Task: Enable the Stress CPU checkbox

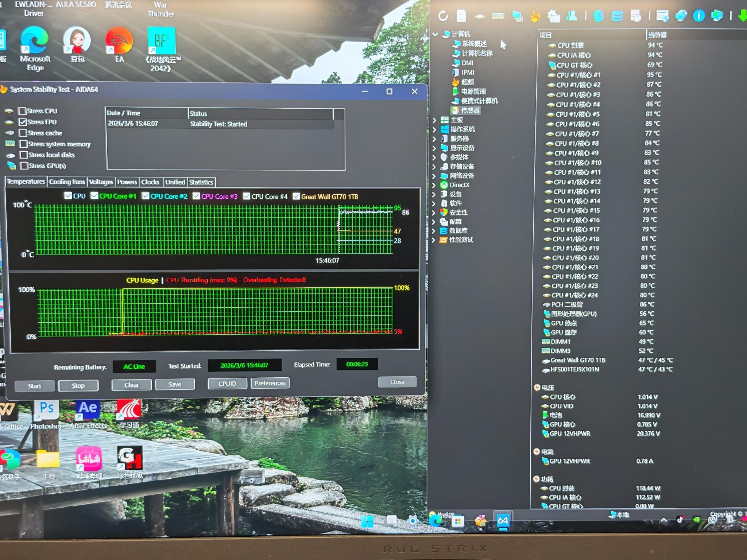Action: 23,111
